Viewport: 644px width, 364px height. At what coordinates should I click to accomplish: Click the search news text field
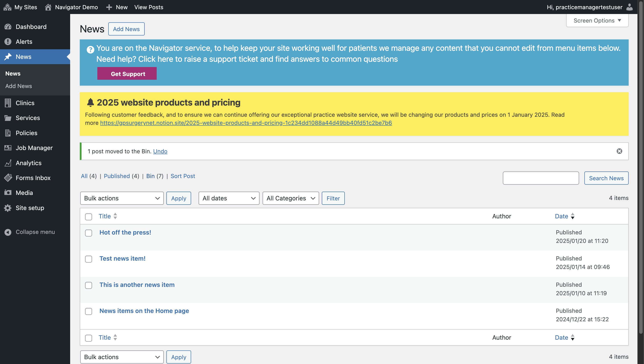541,178
